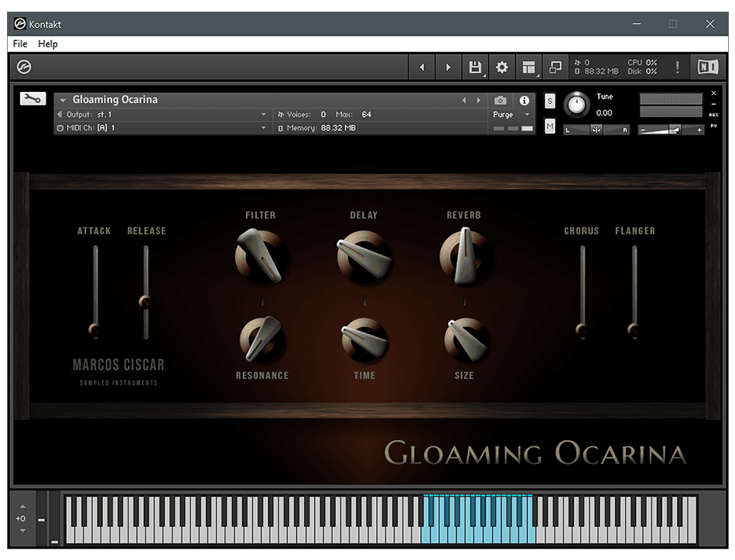
Task: Click the Native Instruments NI logo
Action: (708, 67)
